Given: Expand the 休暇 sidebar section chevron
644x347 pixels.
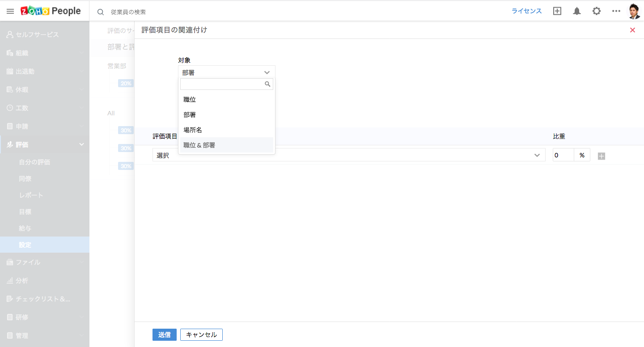Looking at the screenshot, I should (81, 89).
